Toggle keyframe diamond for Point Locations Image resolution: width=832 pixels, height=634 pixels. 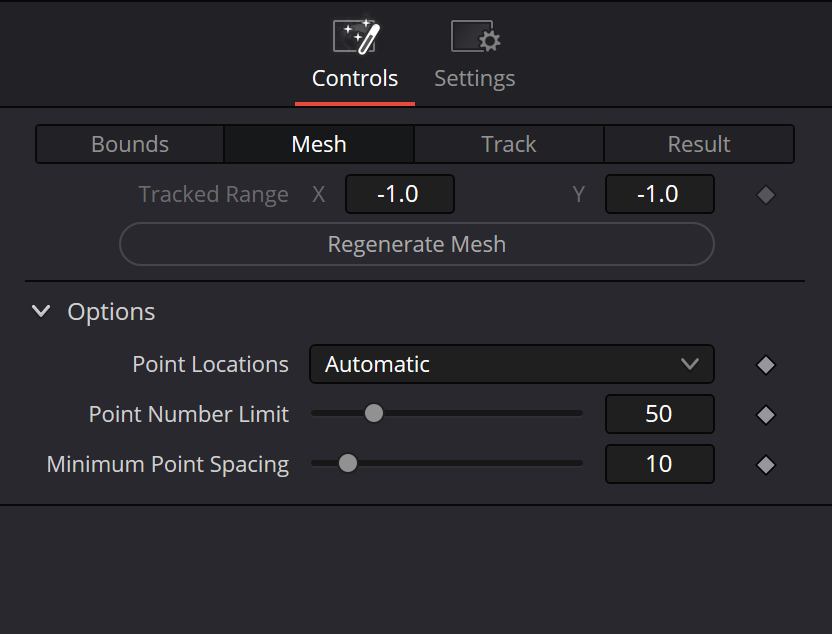click(766, 365)
